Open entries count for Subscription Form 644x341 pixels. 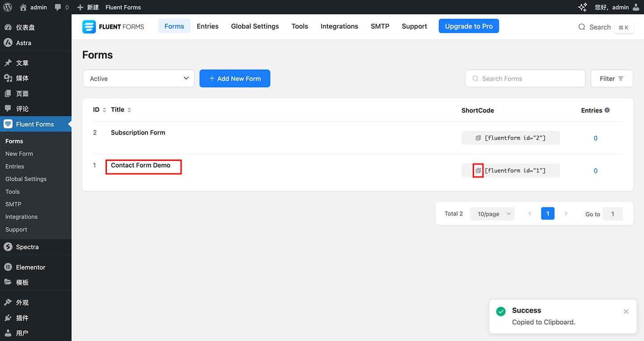pyautogui.click(x=596, y=138)
